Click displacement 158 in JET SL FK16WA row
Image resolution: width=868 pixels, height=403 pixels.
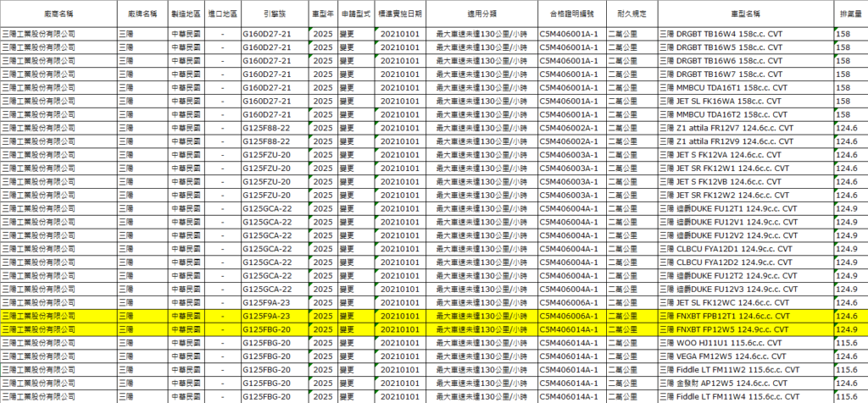850,101
